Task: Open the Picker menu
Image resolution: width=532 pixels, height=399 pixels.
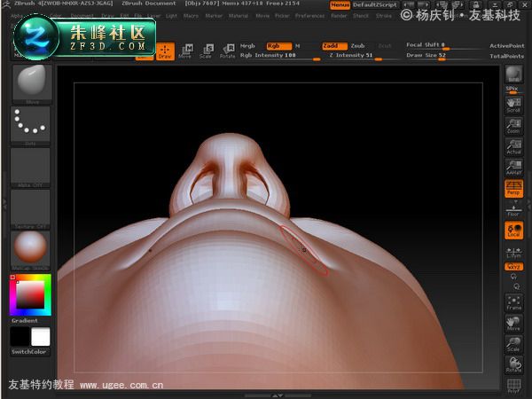Action: (x=282, y=16)
